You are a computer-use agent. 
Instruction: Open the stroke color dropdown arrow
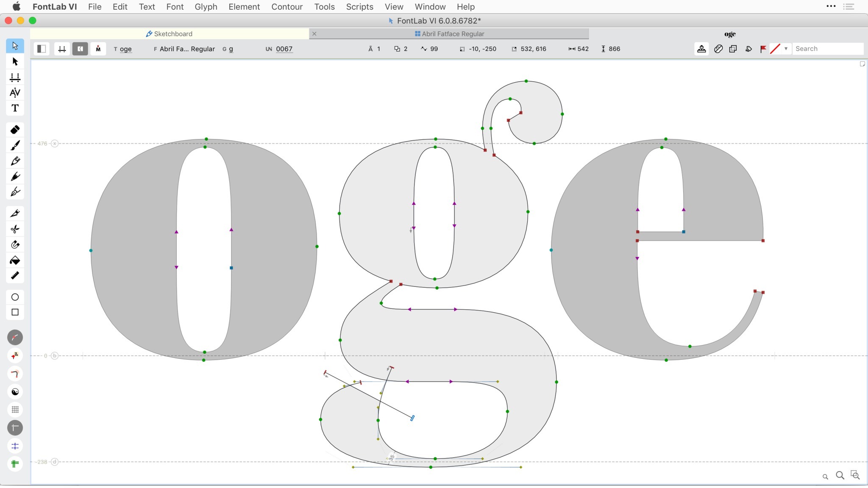pyautogui.click(x=787, y=49)
